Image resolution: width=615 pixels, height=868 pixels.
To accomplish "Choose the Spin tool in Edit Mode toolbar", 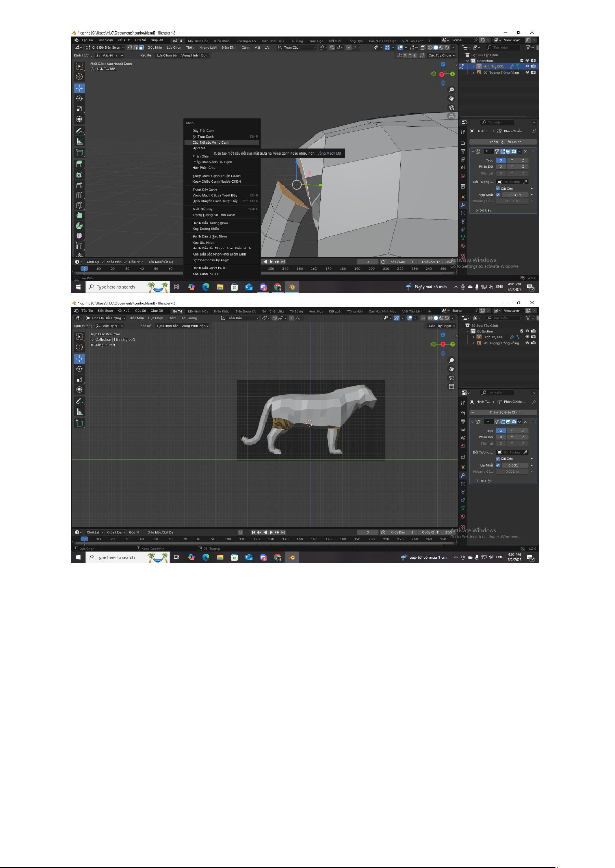I will [79, 226].
